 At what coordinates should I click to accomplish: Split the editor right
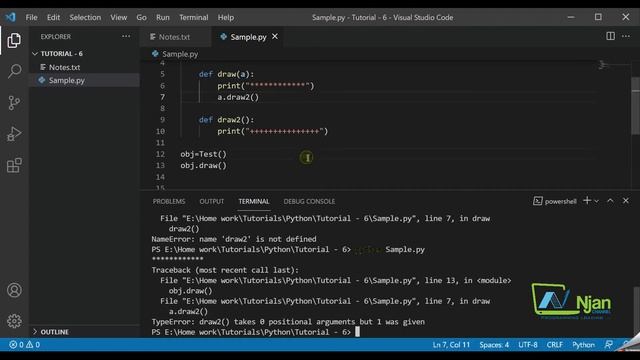610,36
